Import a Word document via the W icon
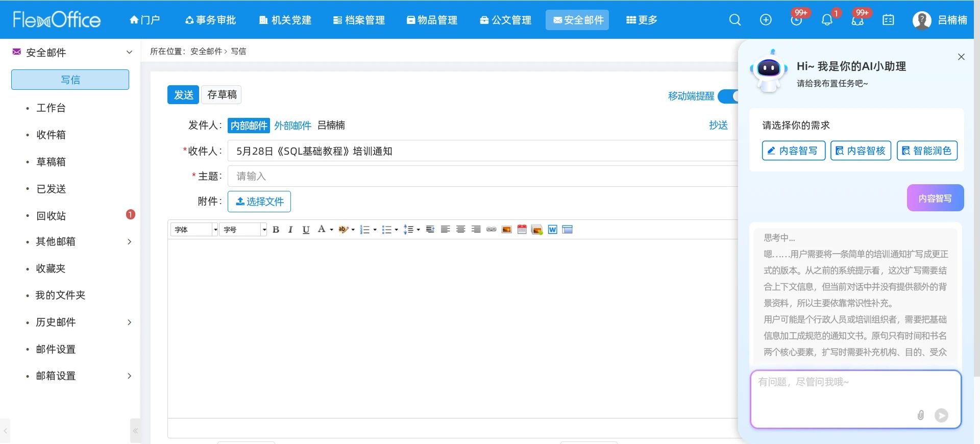The image size is (980, 444). 552,230
